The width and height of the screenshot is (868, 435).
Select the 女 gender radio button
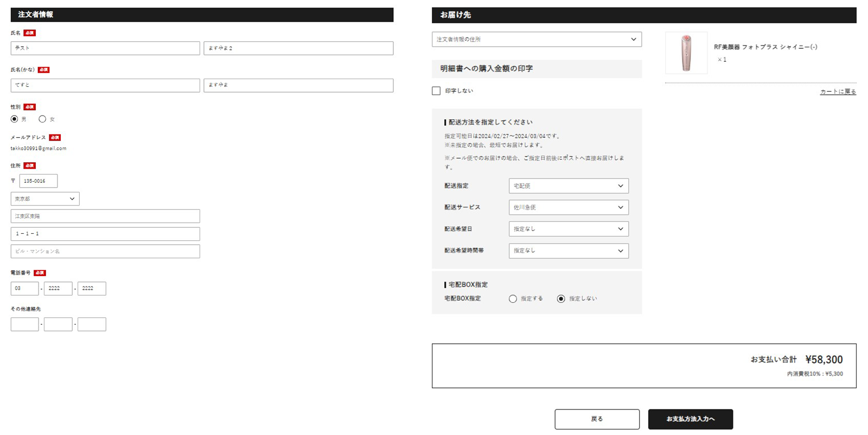(42, 119)
